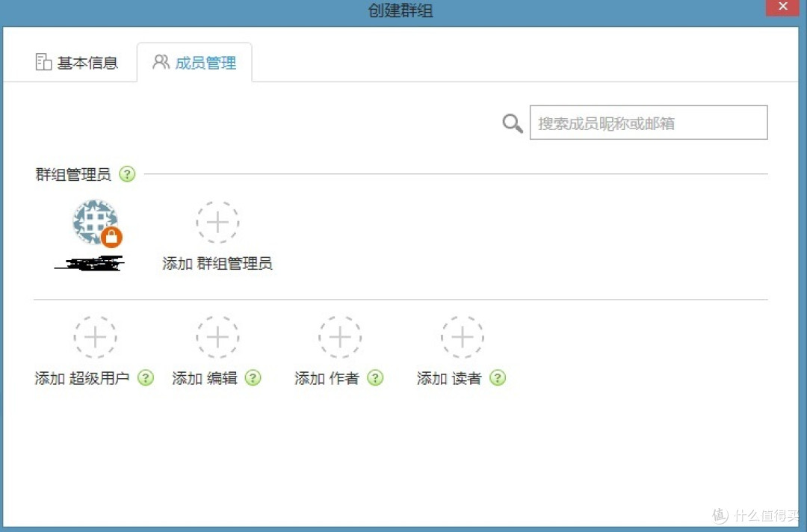Open help icon next to 读者

coord(498,378)
